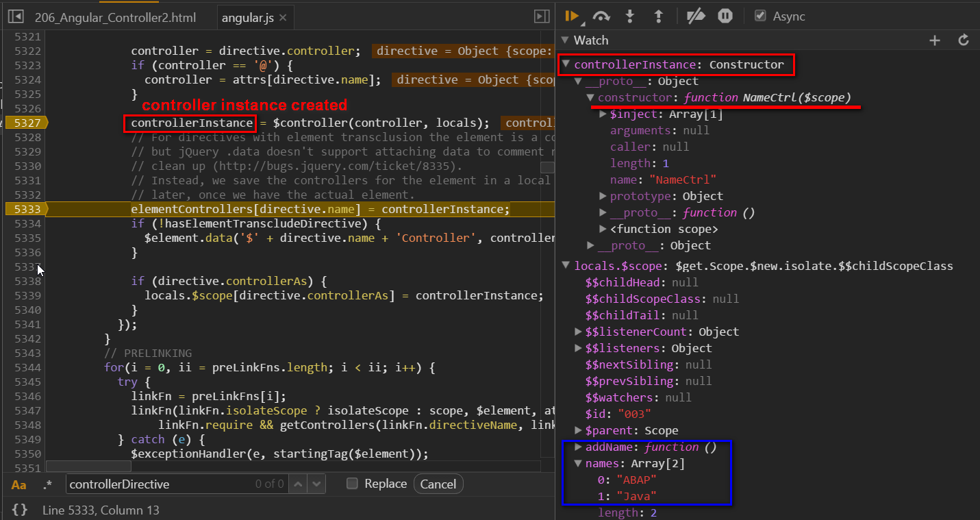Select the name: "NameCtrl" property
This screenshot has width=980, height=520.
click(x=663, y=179)
